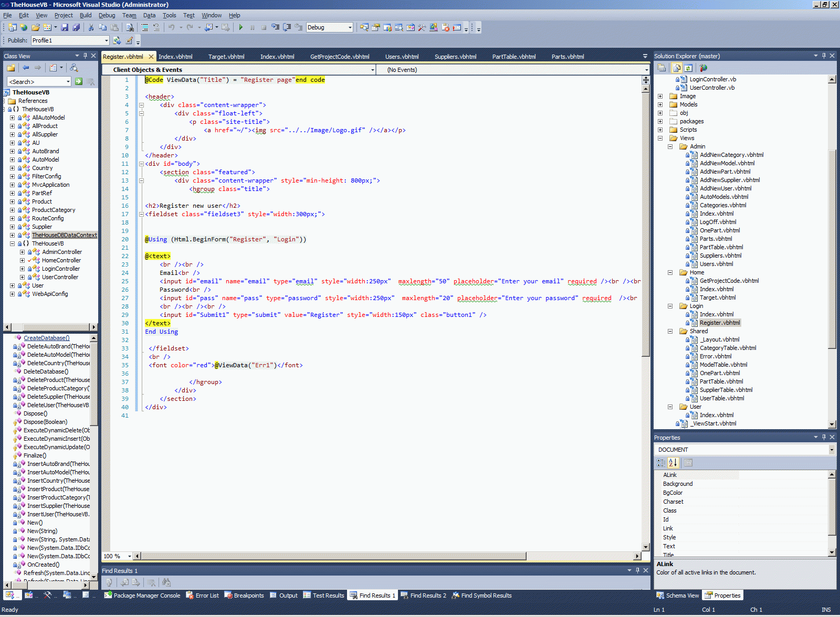The height and width of the screenshot is (617, 840).
Task: Toggle Categorized view in Properties panel
Action: pos(661,463)
